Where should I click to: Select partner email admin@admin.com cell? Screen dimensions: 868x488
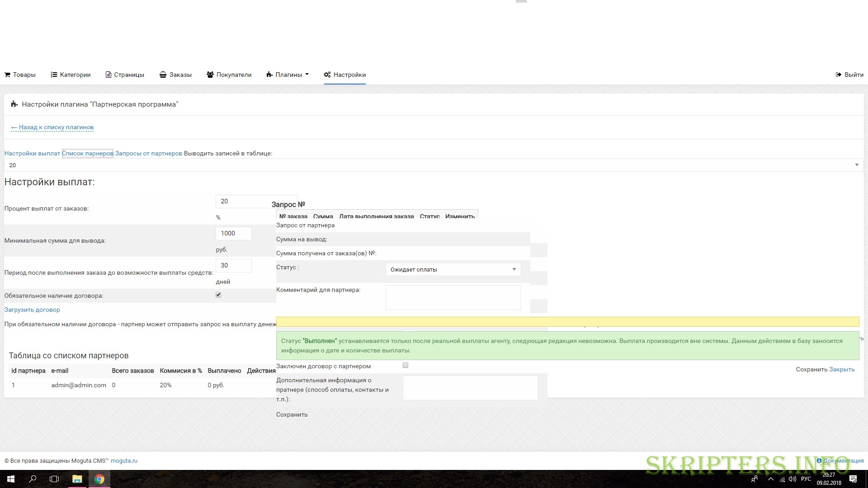click(x=79, y=385)
